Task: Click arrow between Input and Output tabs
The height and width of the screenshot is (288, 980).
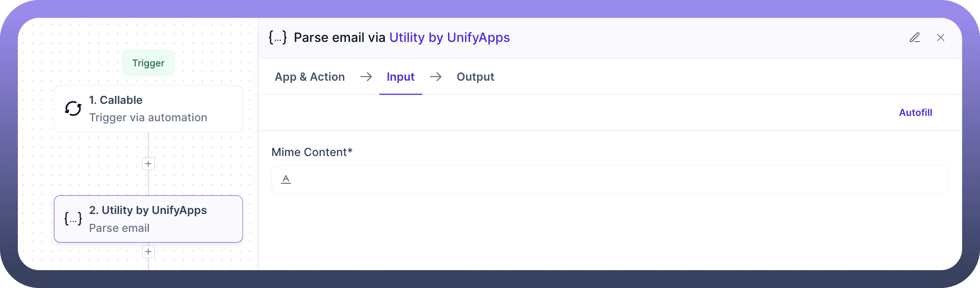Action: pos(436,77)
